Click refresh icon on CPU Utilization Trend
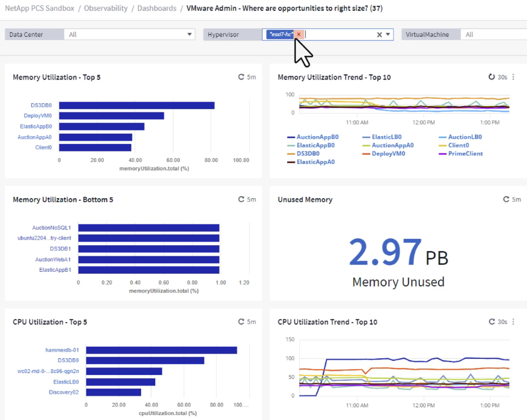Image resolution: width=527 pixels, height=420 pixels. click(x=492, y=322)
